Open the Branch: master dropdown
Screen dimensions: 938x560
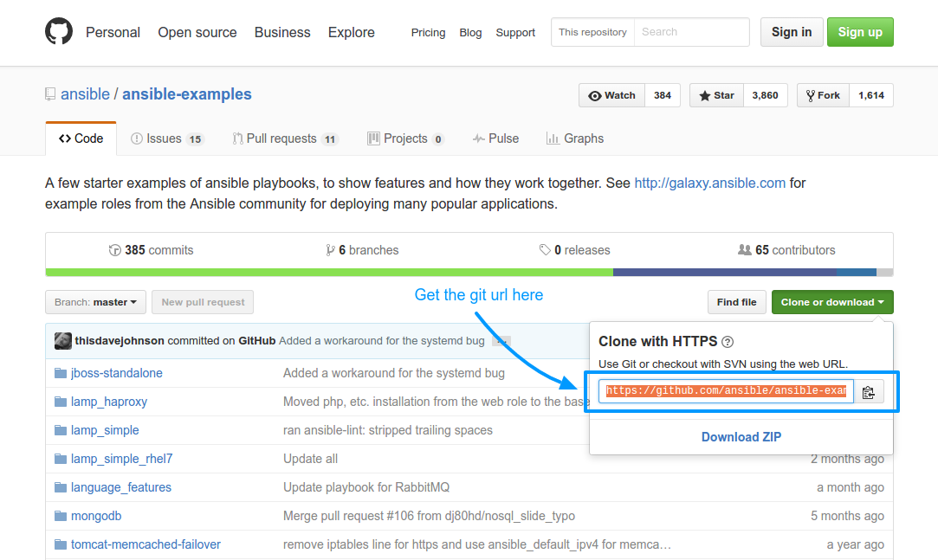[96, 302]
